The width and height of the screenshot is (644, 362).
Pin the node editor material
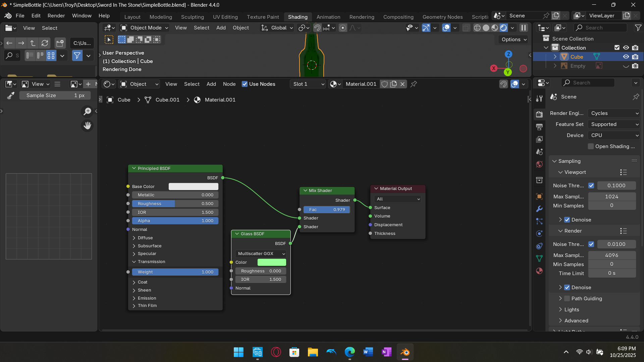coord(414,84)
